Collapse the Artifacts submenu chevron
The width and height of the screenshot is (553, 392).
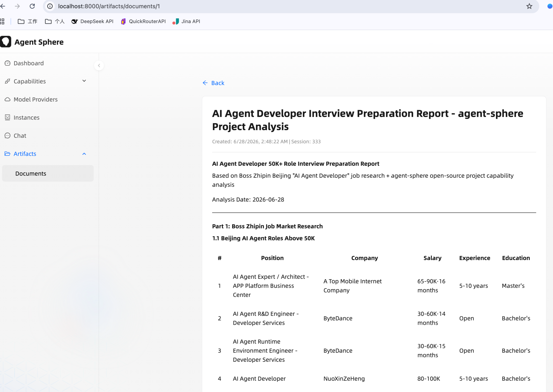(84, 154)
